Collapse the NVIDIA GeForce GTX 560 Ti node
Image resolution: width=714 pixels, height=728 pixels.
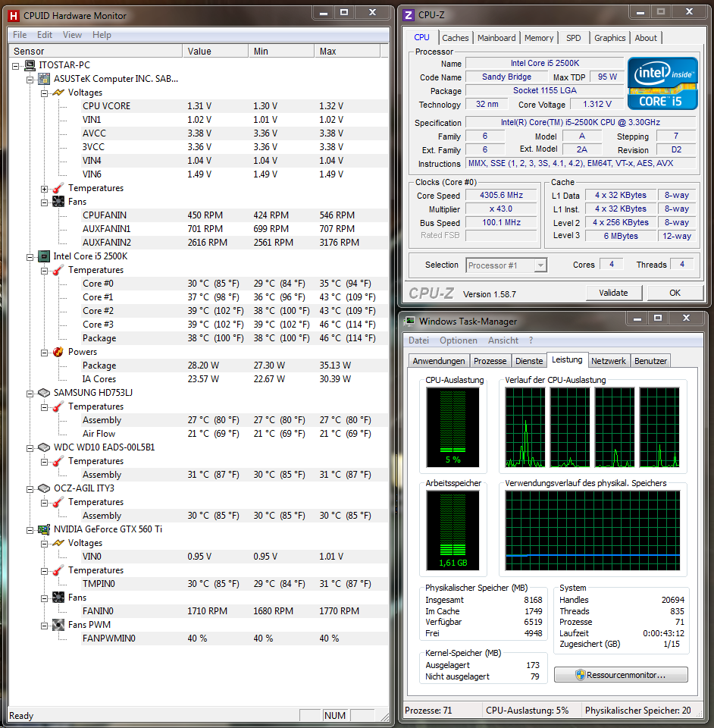tap(30, 530)
